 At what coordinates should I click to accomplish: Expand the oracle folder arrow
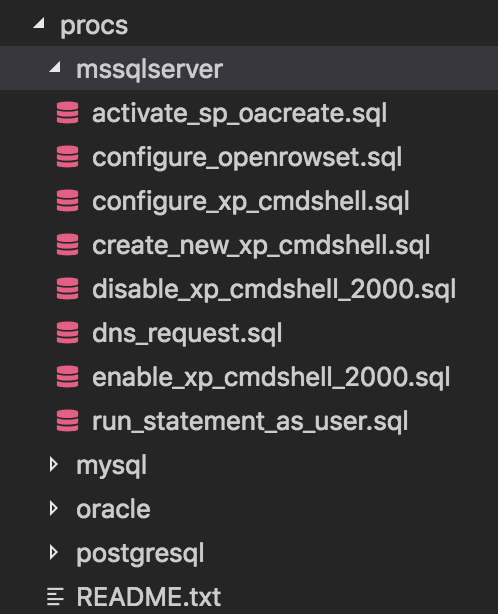[54, 509]
